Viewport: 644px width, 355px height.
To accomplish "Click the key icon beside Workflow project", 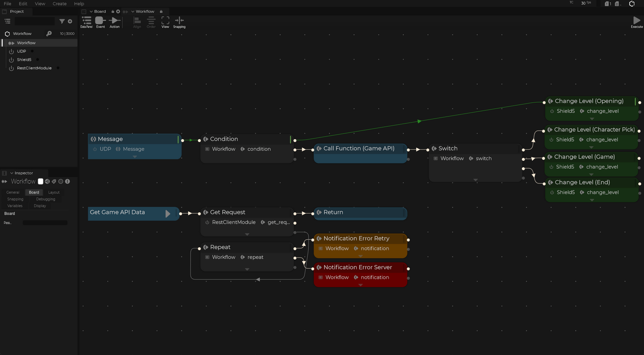I will [x=49, y=34].
